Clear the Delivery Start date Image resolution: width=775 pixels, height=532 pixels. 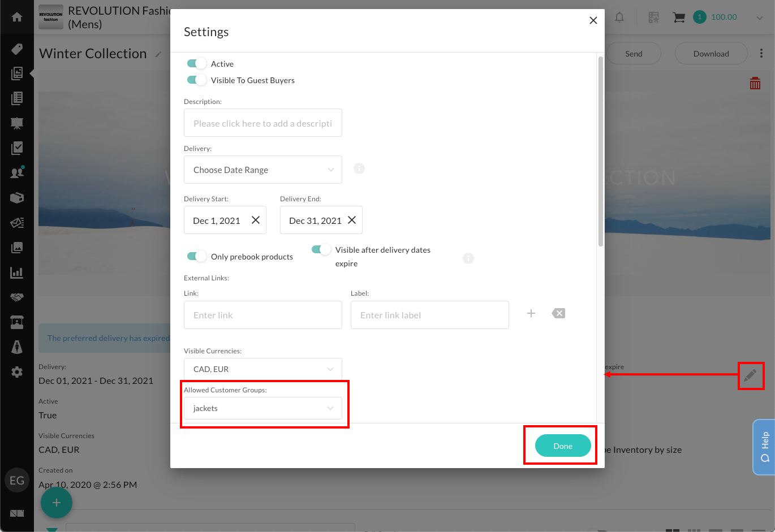pos(256,220)
